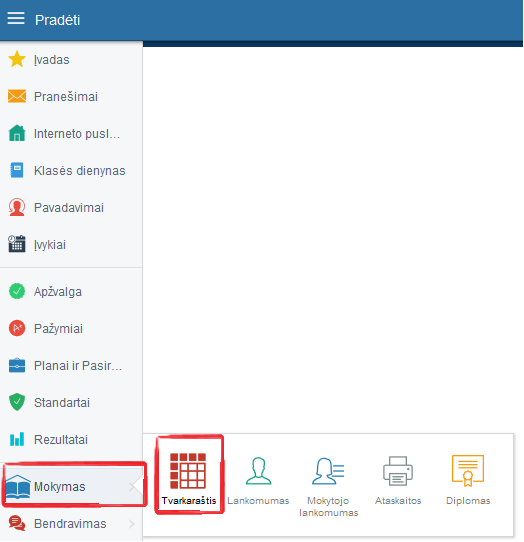Click the Įvykiai calendar icon
524x542 pixels.
(x=17, y=244)
